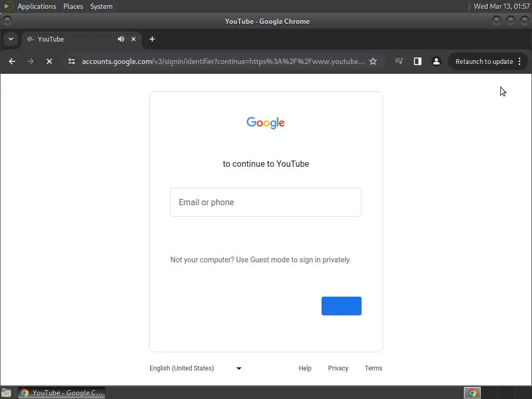Open the Chrome profile avatar icon
Image resolution: width=532 pixels, height=399 pixels.
click(x=436, y=61)
